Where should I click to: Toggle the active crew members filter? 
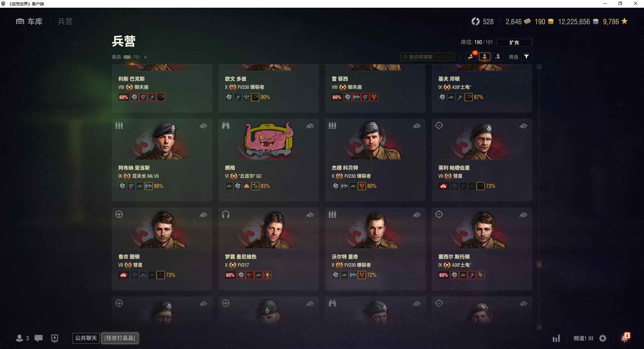click(485, 57)
